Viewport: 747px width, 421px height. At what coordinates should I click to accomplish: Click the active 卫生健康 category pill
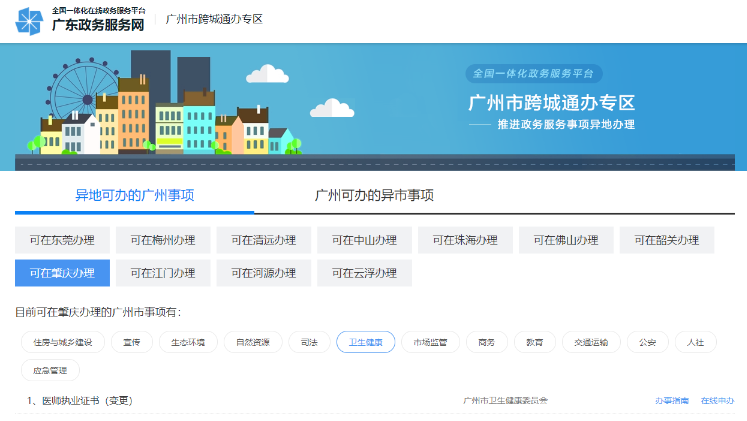tap(366, 342)
